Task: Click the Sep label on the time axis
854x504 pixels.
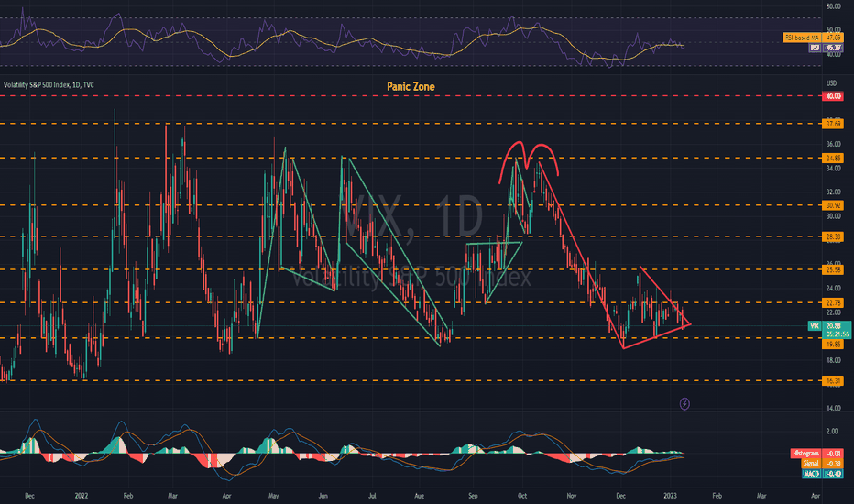Action: 472,496
